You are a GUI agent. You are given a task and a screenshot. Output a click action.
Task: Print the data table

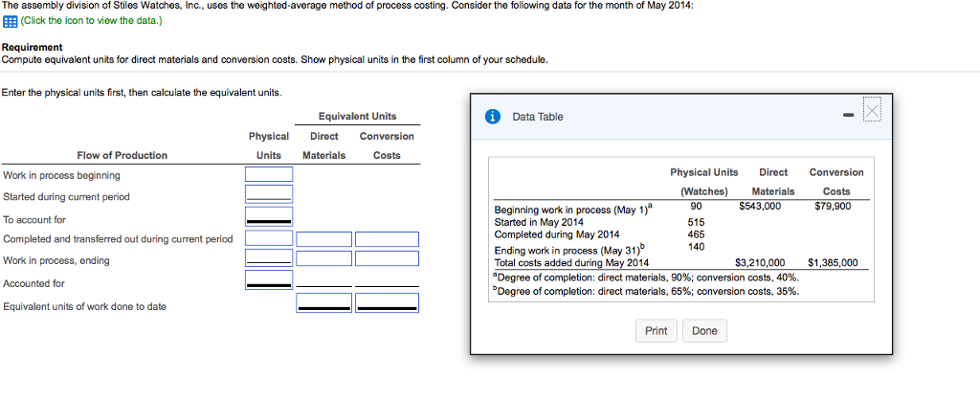(657, 331)
